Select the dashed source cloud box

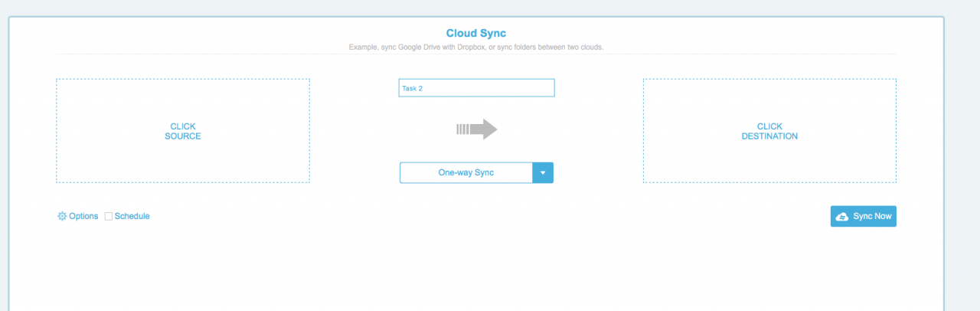pyautogui.click(x=183, y=130)
